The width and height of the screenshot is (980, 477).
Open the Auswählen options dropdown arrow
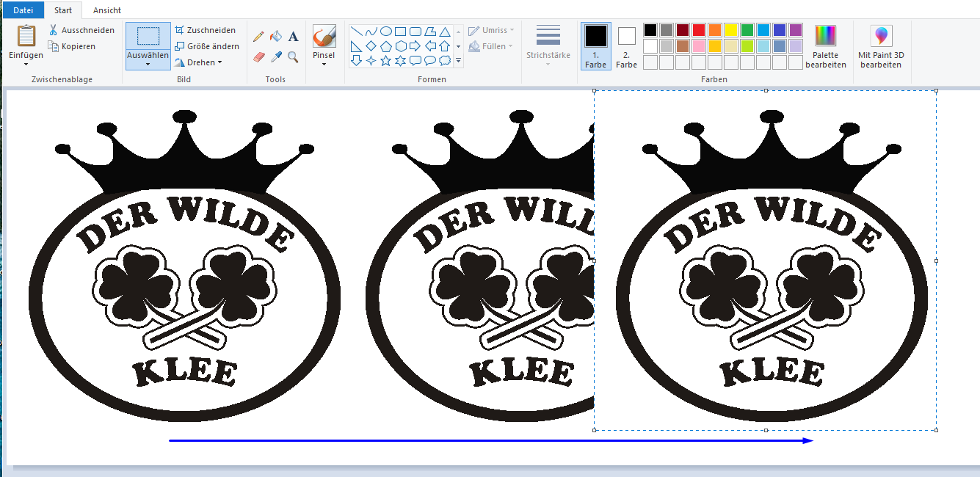(x=148, y=64)
